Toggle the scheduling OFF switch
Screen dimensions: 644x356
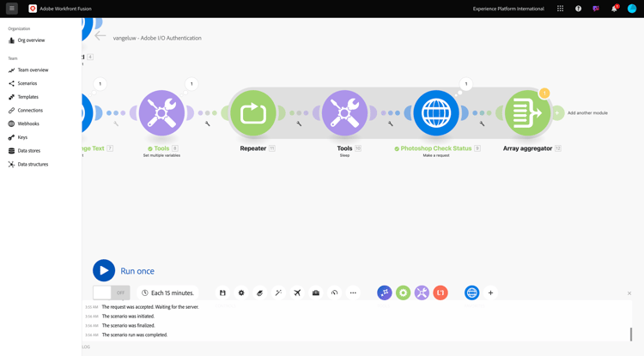[x=112, y=293]
